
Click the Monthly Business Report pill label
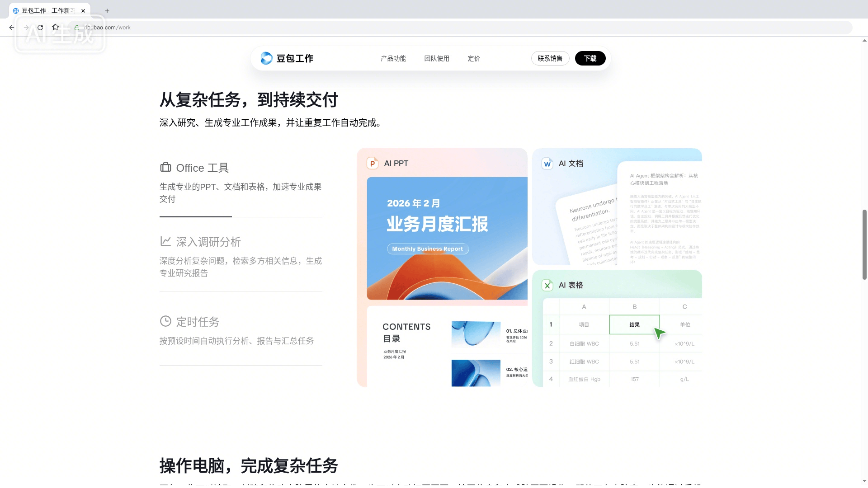428,249
